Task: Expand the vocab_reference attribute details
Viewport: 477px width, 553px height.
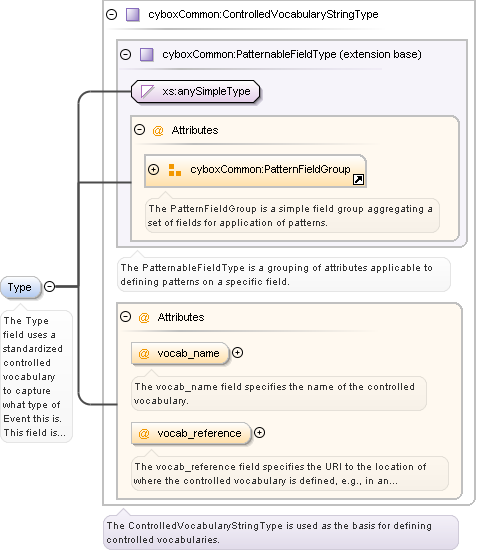Action: coord(259,433)
